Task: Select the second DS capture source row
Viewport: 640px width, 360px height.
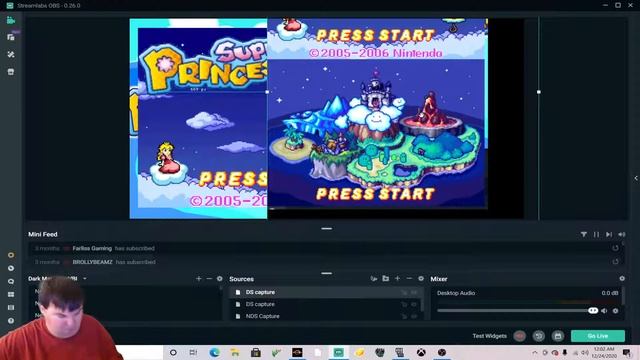Action: 325,304
